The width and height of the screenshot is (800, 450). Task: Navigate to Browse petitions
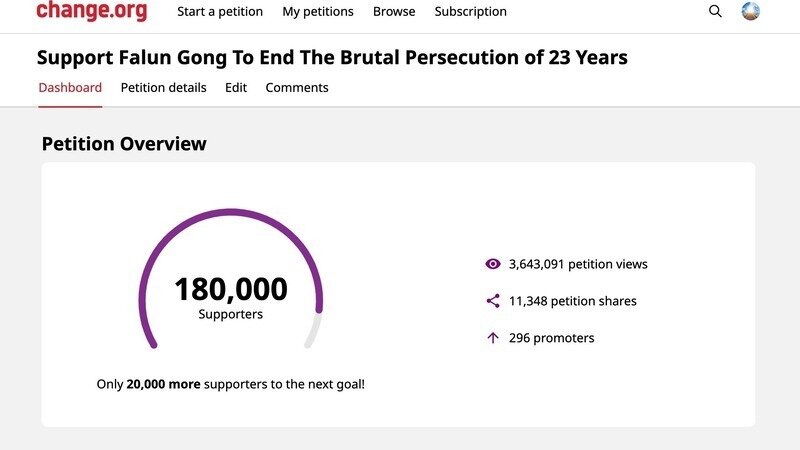click(x=394, y=12)
